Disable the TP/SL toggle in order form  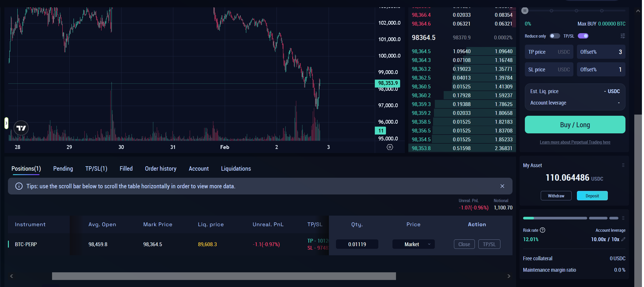tap(583, 36)
